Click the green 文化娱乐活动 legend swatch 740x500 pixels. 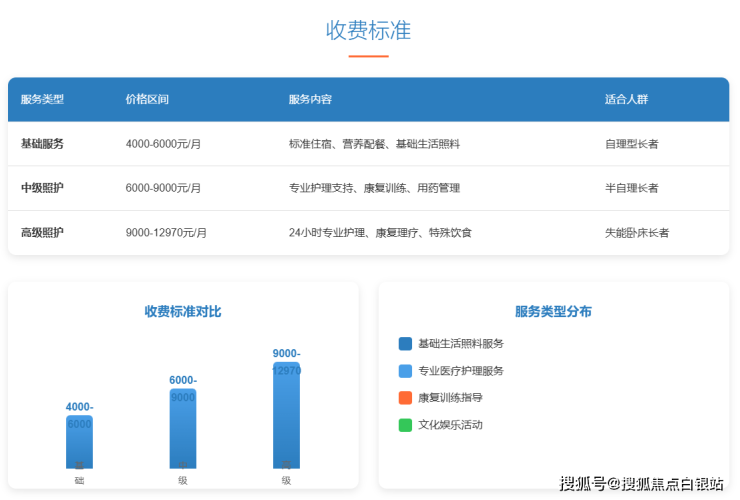tap(405, 425)
